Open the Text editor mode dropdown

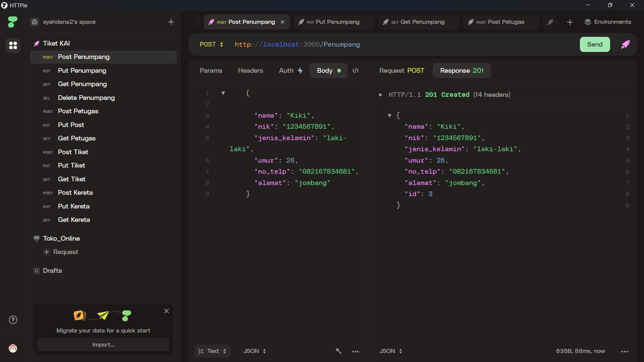coord(212,351)
